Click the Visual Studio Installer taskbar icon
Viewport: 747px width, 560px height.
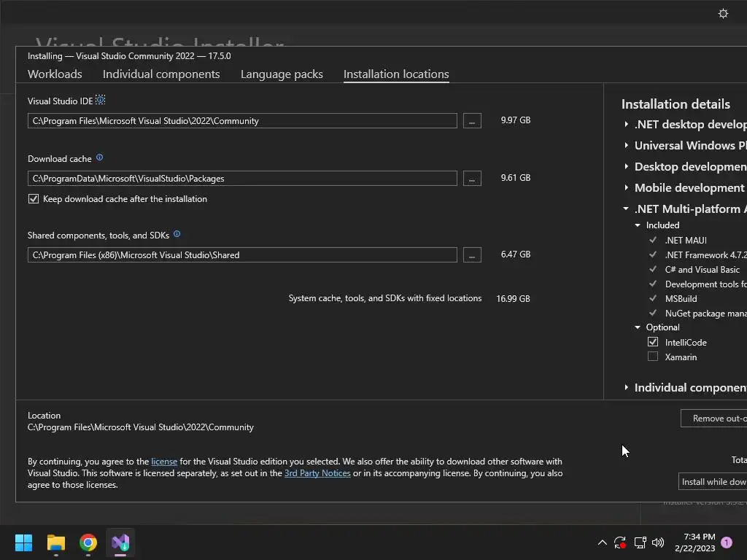120,542
